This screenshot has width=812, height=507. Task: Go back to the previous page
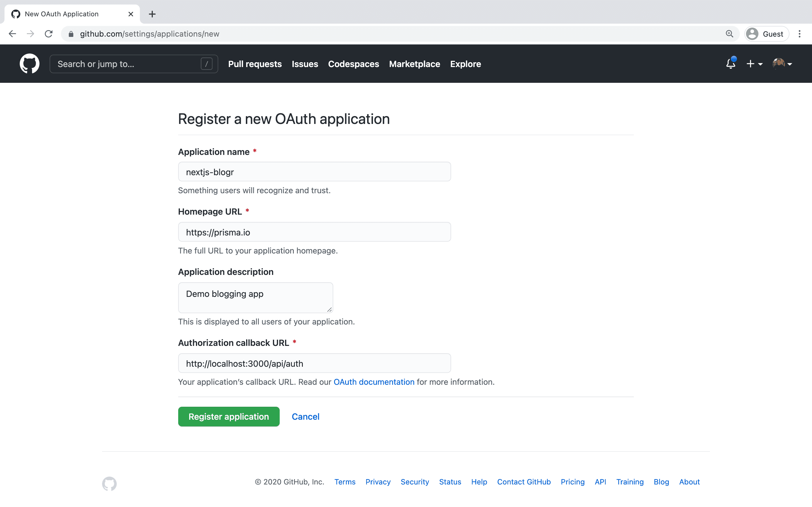point(12,34)
